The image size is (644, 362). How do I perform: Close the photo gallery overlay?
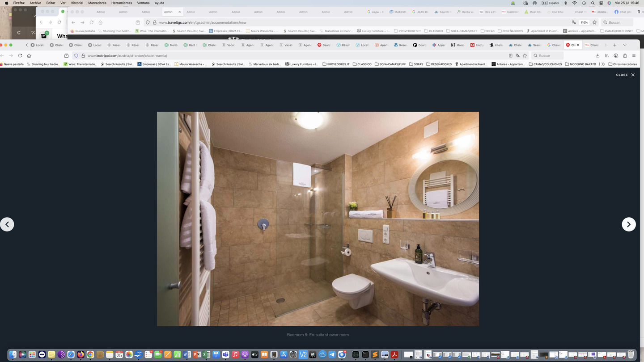[x=625, y=75]
